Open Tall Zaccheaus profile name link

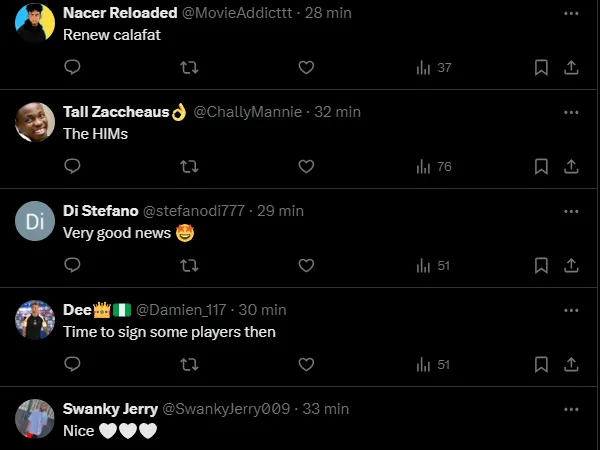116,112
